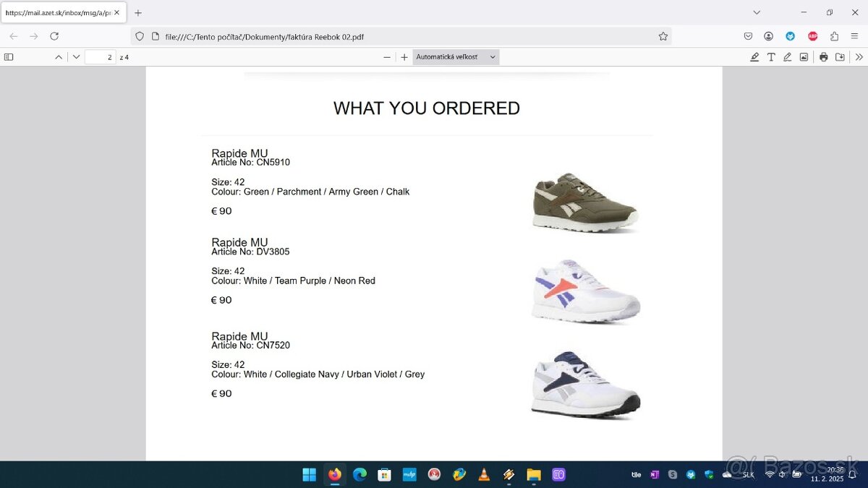This screenshot has width=868, height=488.
Task: Click the text Article No: CN7520
Action: coord(250,346)
